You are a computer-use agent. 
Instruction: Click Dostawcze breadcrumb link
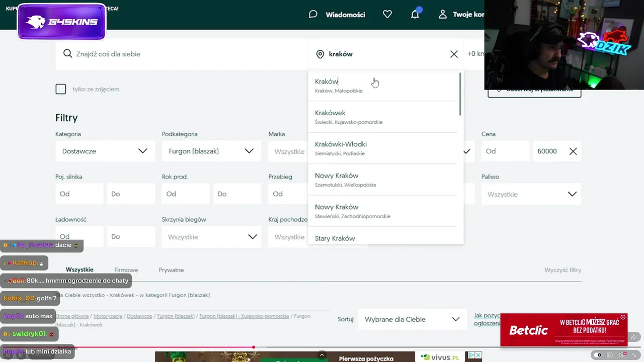coord(139,316)
